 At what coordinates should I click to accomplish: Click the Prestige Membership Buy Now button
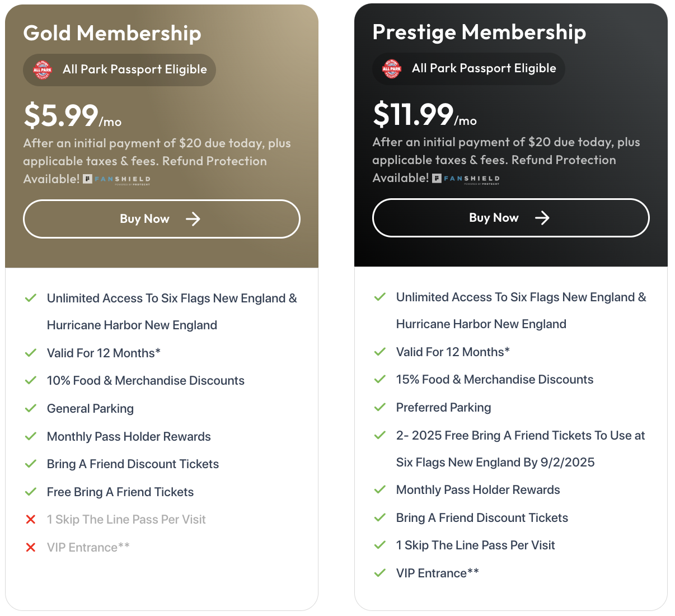pyautogui.click(x=510, y=218)
